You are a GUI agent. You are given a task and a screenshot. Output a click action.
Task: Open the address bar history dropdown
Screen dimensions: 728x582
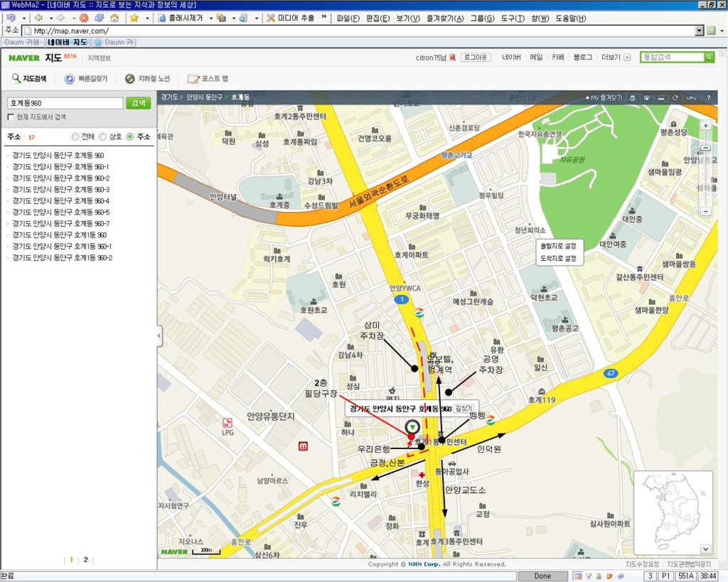(700, 31)
